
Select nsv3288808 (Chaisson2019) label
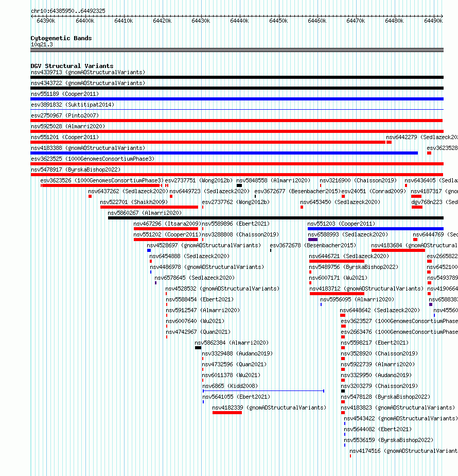[240, 235]
